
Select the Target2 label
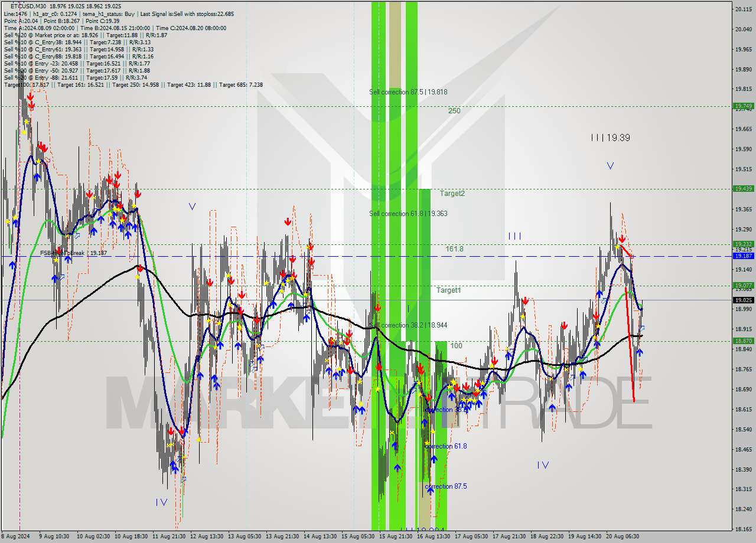tap(452, 194)
